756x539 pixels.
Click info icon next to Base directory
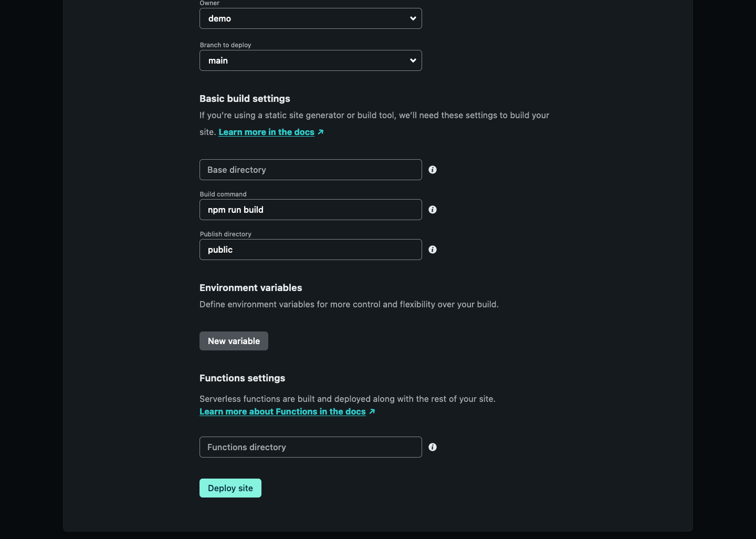tap(433, 170)
